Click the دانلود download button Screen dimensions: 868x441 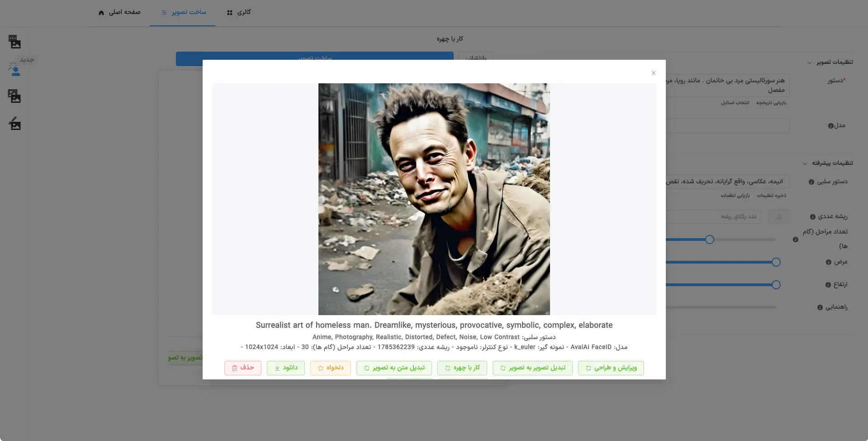(x=286, y=368)
